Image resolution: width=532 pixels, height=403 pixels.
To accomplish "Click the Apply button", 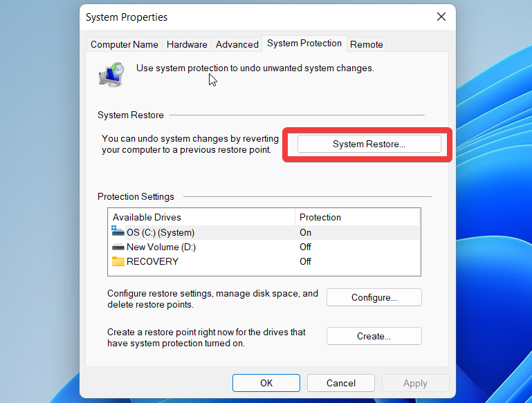I will pyautogui.click(x=415, y=383).
